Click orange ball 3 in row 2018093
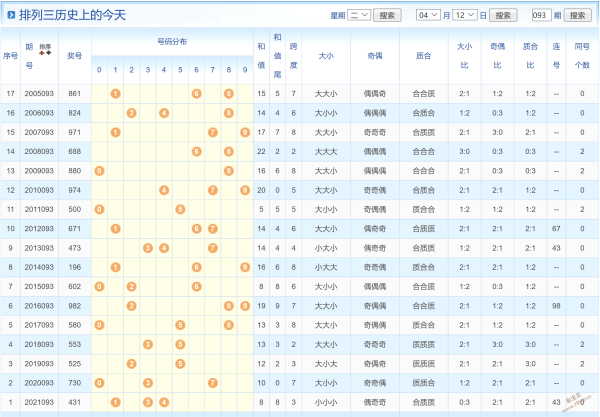600x417 pixels. click(148, 344)
